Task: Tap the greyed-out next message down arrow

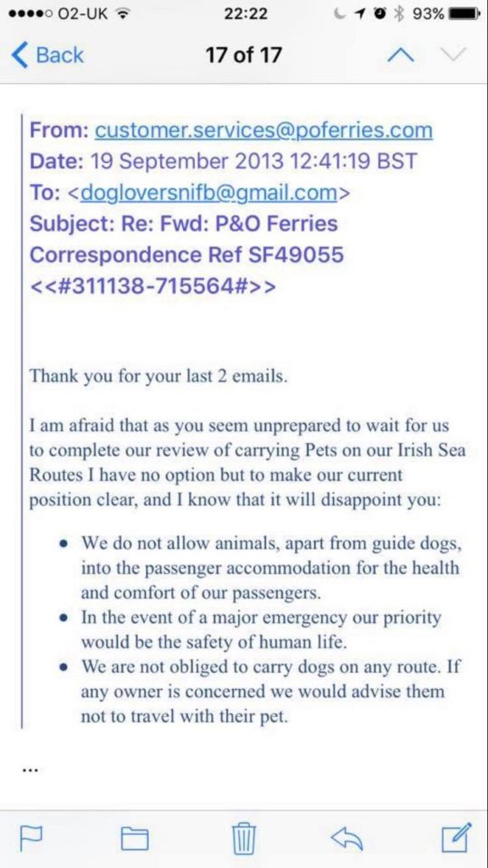Action: pos(453,55)
